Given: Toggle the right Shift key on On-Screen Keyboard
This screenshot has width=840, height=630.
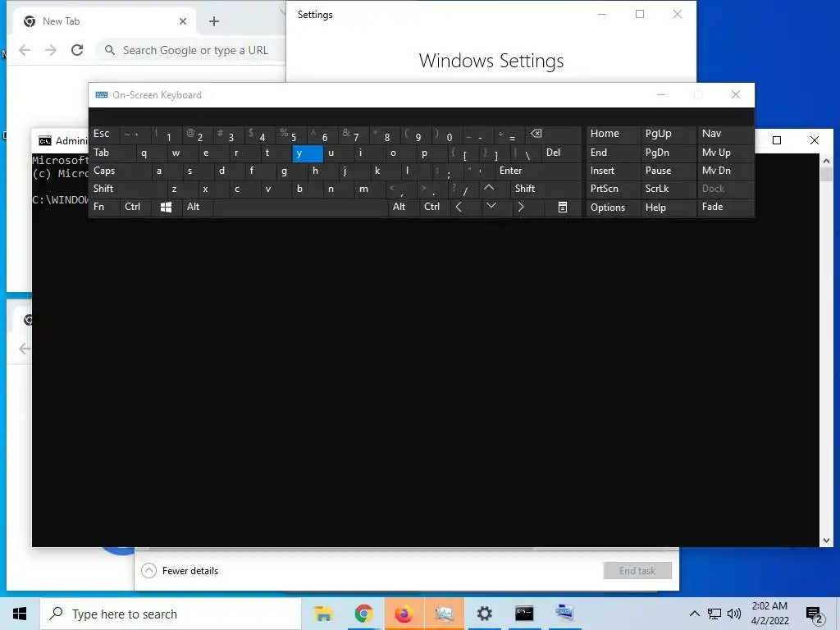Looking at the screenshot, I should tap(546, 189).
